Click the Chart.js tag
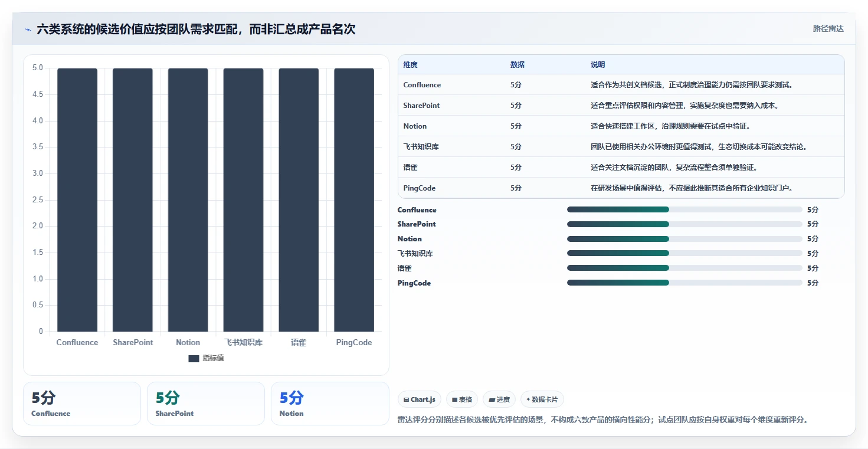 point(420,399)
